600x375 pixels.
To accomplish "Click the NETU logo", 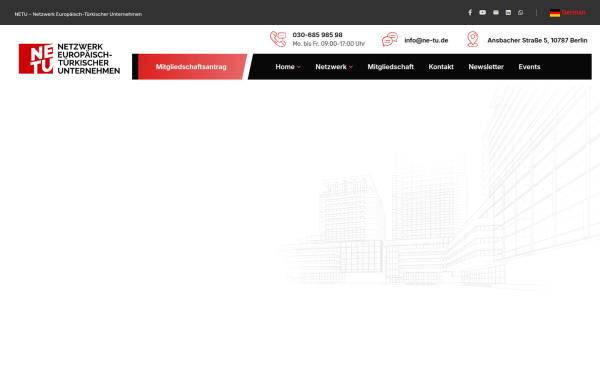I will tap(69, 59).
